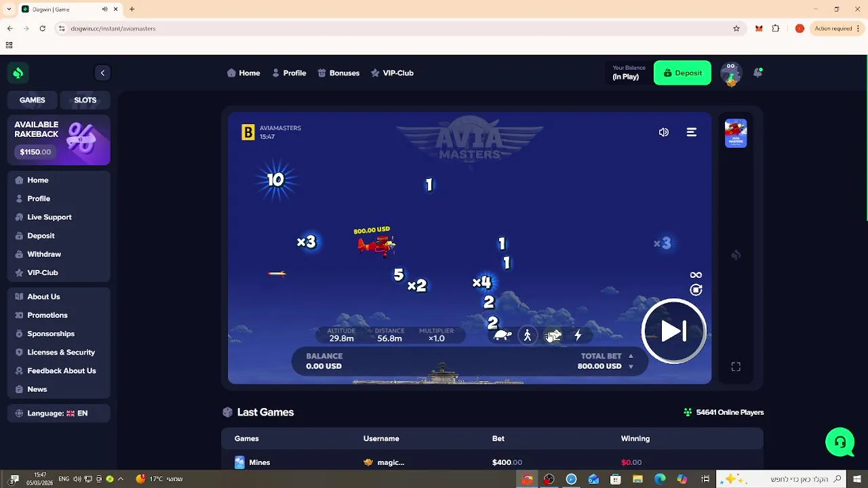Click the auto-stop replay icon

696,290
